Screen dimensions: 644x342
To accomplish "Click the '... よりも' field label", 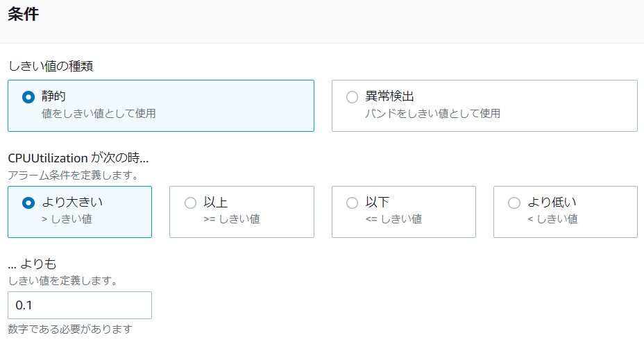I will coord(32,264).
